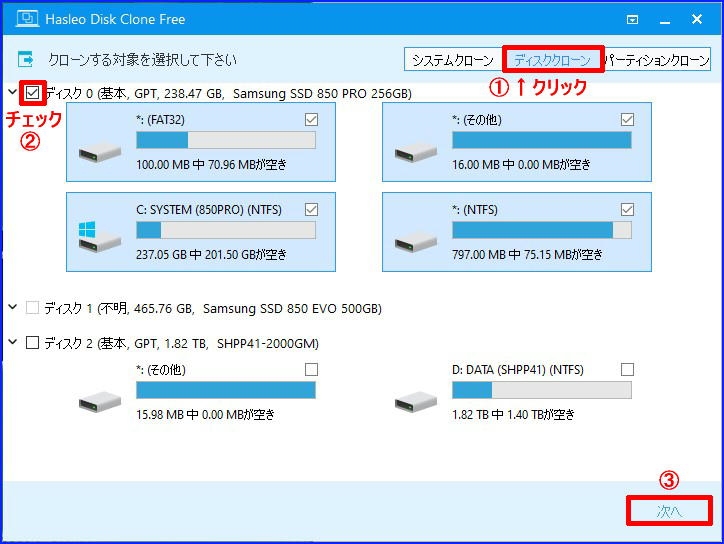Open the title bar dropdown menu icon

pos(632,19)
